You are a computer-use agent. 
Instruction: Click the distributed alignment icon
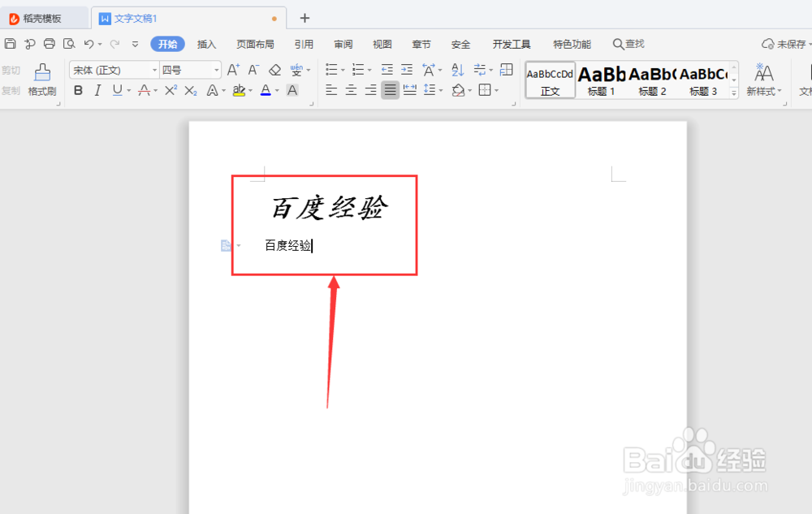409,90
